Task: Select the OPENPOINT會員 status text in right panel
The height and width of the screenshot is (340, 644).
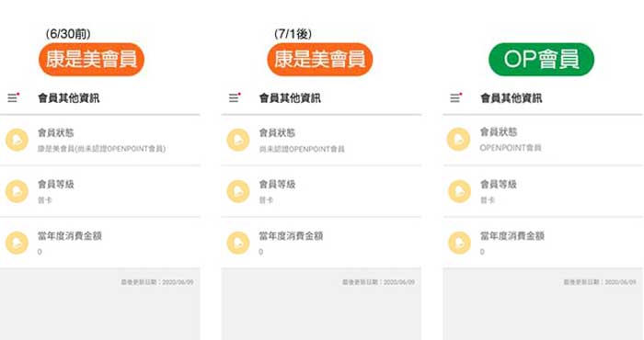Action: tap(511, 148)
